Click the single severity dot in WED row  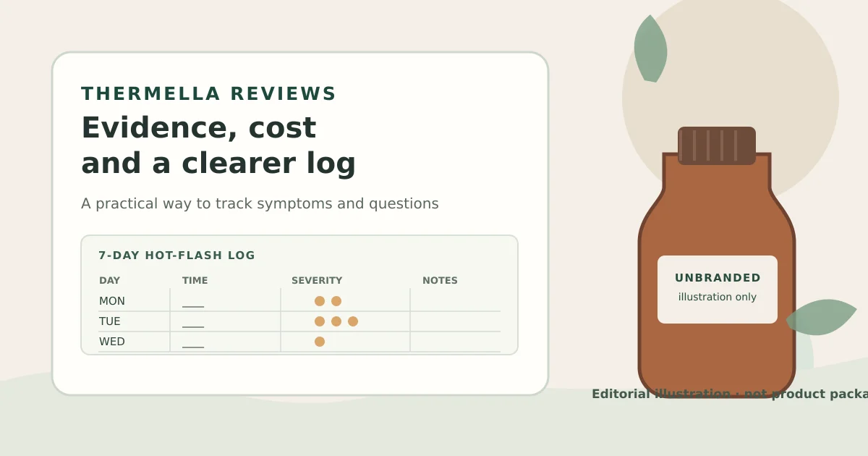point(320,342)
